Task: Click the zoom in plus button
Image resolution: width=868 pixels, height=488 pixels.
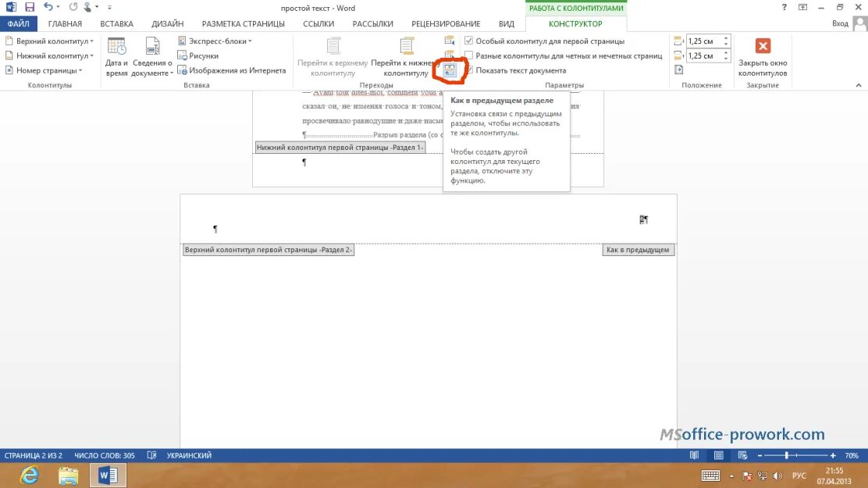Action: tap(833, 455)
